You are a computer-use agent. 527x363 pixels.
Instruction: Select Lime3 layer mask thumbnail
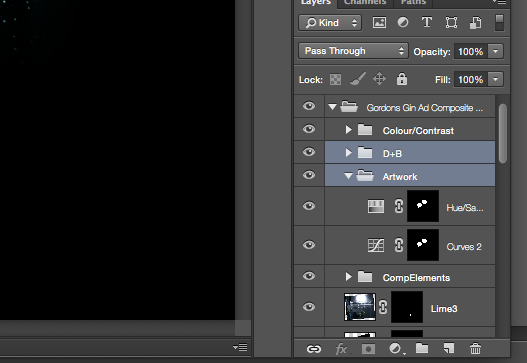(x=407, y=307)
